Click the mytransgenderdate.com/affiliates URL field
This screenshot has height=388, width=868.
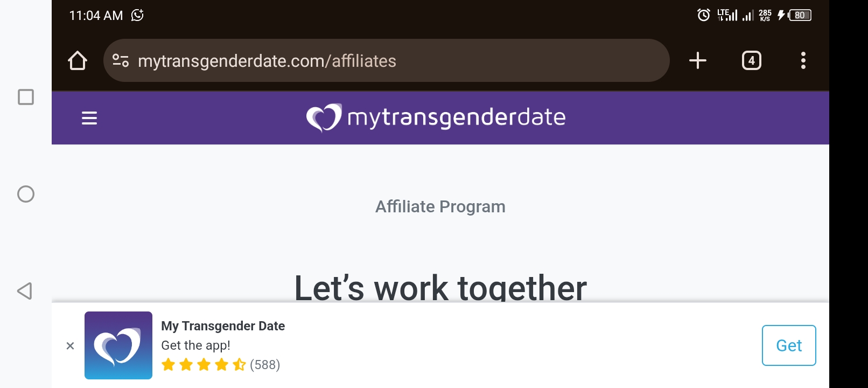pyautogui.click(x=386, y=60)
